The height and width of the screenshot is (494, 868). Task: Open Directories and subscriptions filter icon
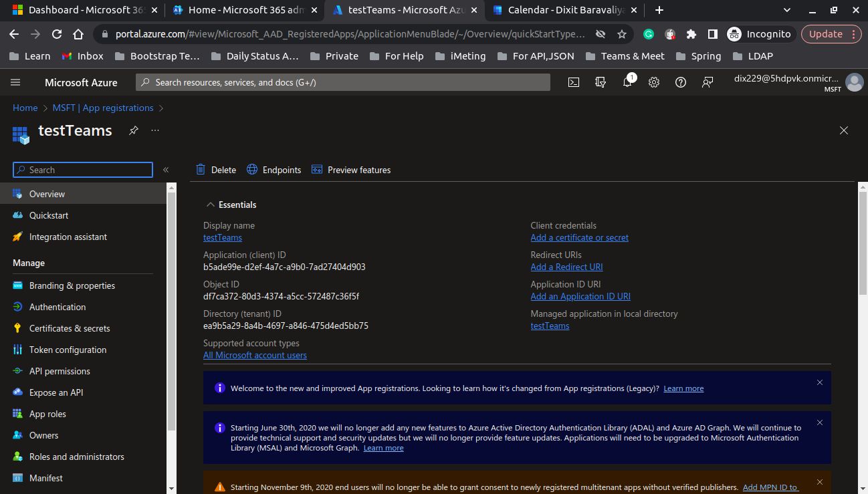(x=601, y=82)
